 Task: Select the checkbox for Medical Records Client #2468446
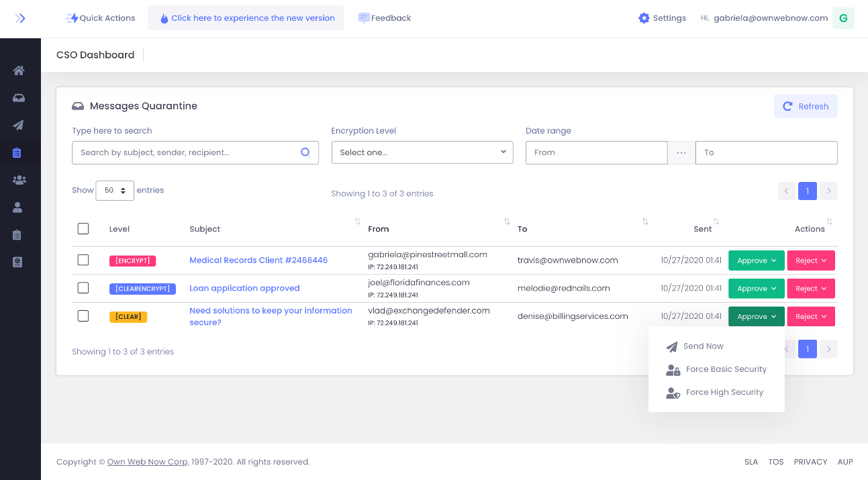pos(83,260)
